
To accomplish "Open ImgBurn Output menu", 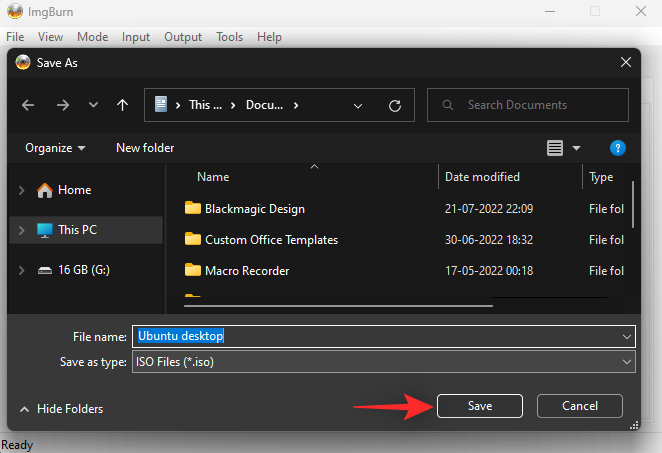I will pos(183,37).
